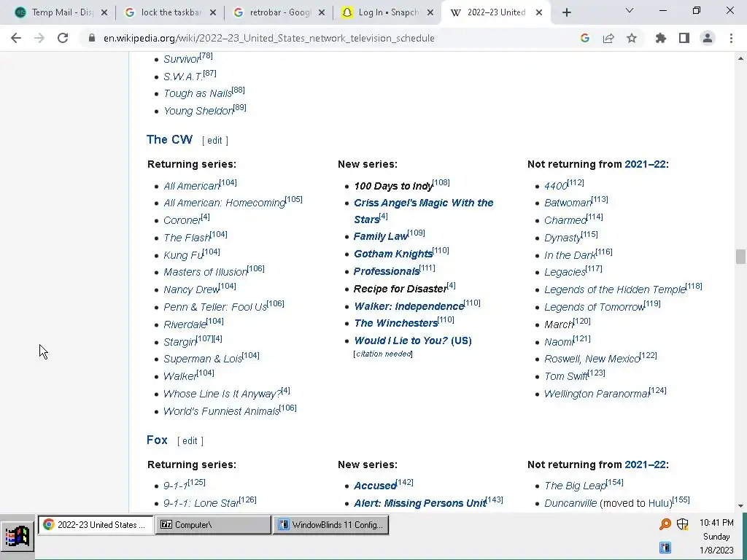
Task: Toggle the Chrome side panel
Action: coord(684,38)
